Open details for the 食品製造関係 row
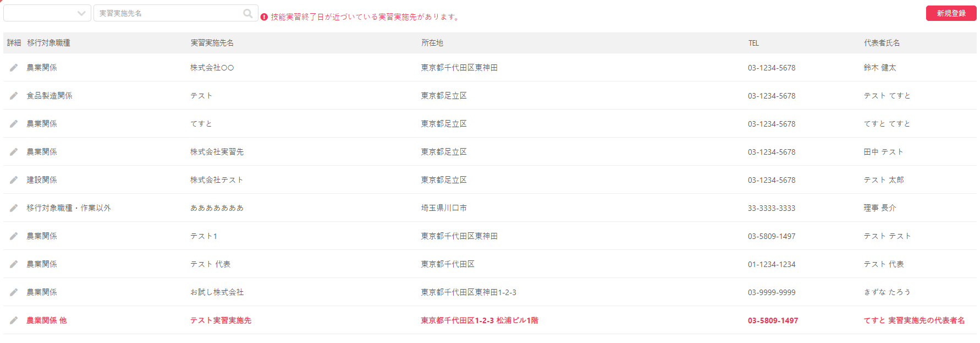Screen dimensions: 980x343 click(x=14, y=96)
